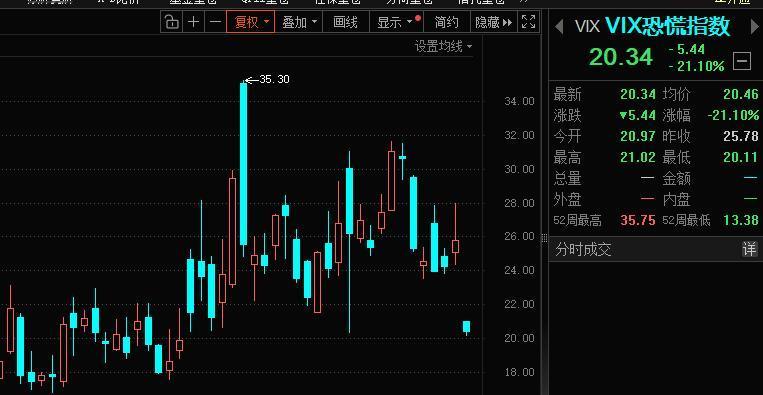Zoom out chart with minus icon
Screen dimensions: 763x395
click(x=216, y=22)
